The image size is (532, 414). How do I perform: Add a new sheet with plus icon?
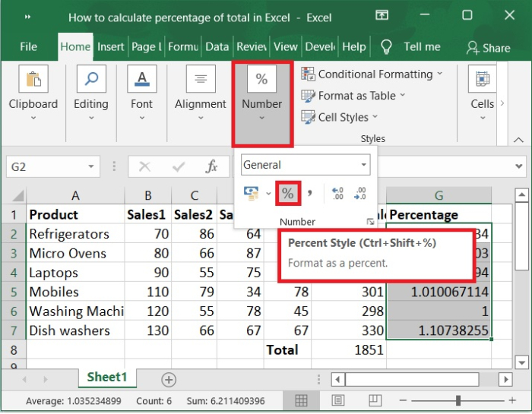pyautogui.click(x=169, y=380)
